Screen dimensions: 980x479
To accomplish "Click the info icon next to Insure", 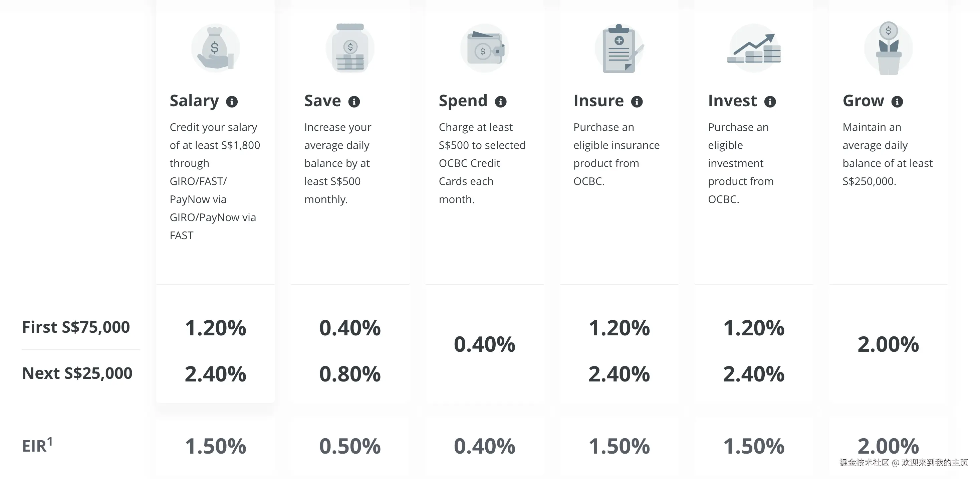I will click(x=637, y=102).
